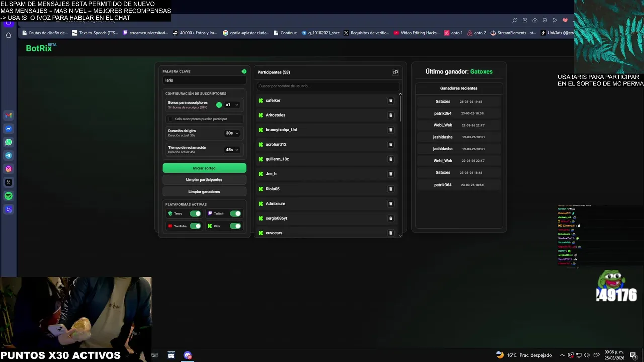Click the taskbar volume icon
The width and height of the screenshot is (644, 362).
[586, 355]
